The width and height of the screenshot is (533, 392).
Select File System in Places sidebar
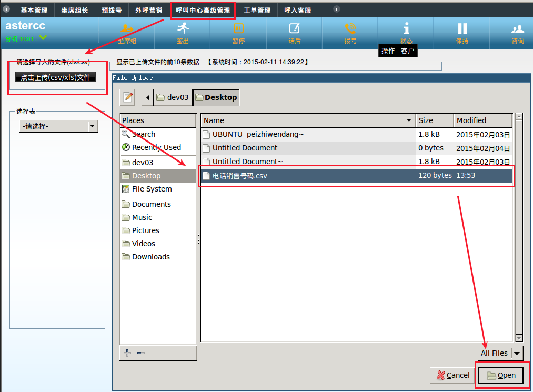point(152,189)
